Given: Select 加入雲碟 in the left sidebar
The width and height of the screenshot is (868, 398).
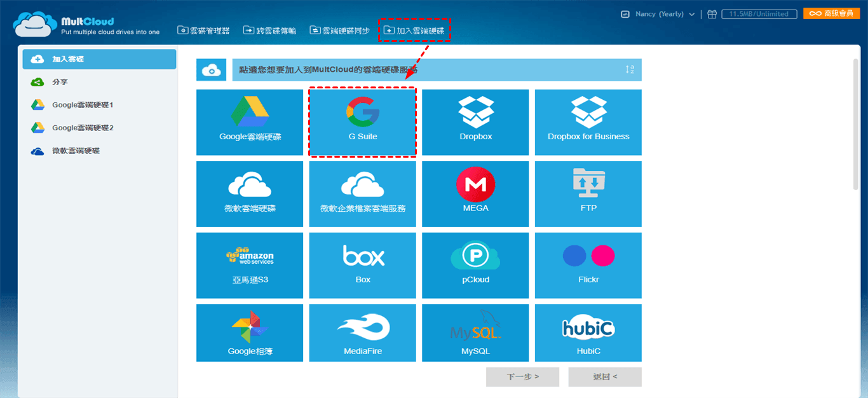Looking at the screenshot, I should click(x=99, y=59).
